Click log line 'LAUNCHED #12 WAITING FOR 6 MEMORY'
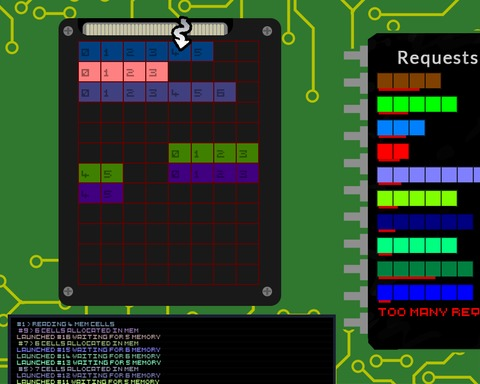 click(89, 375)
